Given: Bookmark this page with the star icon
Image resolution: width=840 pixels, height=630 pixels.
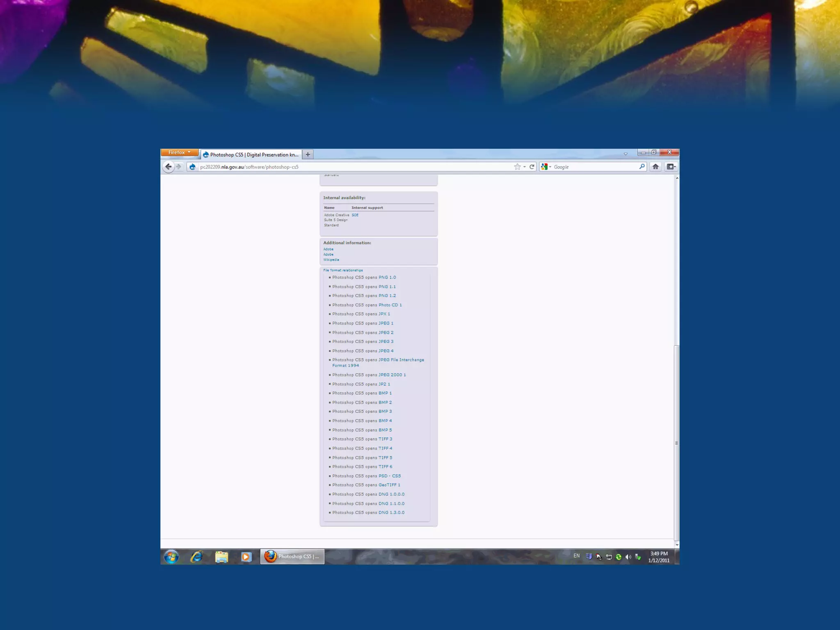Looking at the screenshot, I should 517,167.
